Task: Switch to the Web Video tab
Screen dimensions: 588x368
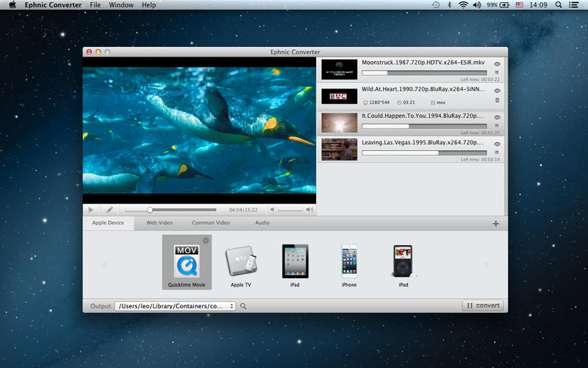Action: [x=159, y=223]
